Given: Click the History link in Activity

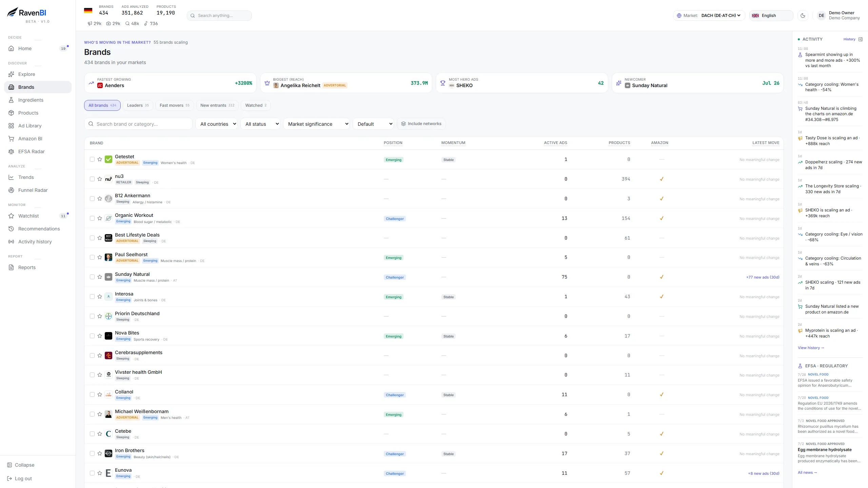Looking at the screenshot, I should [x=849, y=39].
